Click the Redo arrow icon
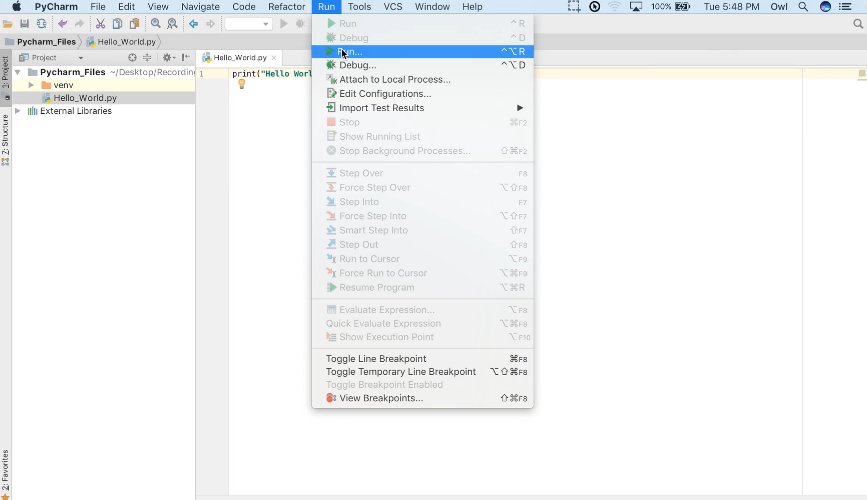 pyautogui.click(x=79, y=24)
